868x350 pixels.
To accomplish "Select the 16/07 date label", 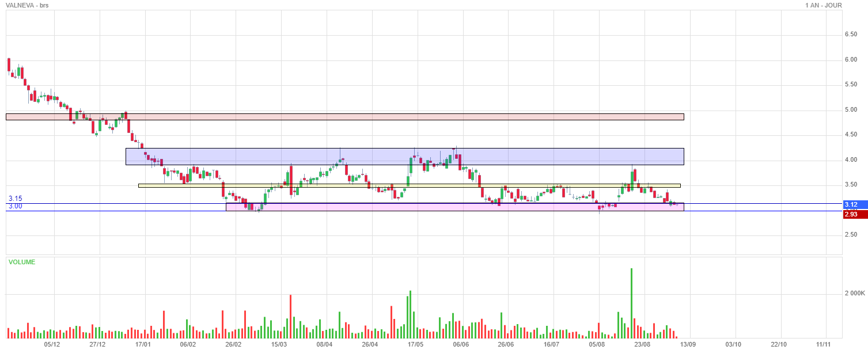I will (552, 344).
